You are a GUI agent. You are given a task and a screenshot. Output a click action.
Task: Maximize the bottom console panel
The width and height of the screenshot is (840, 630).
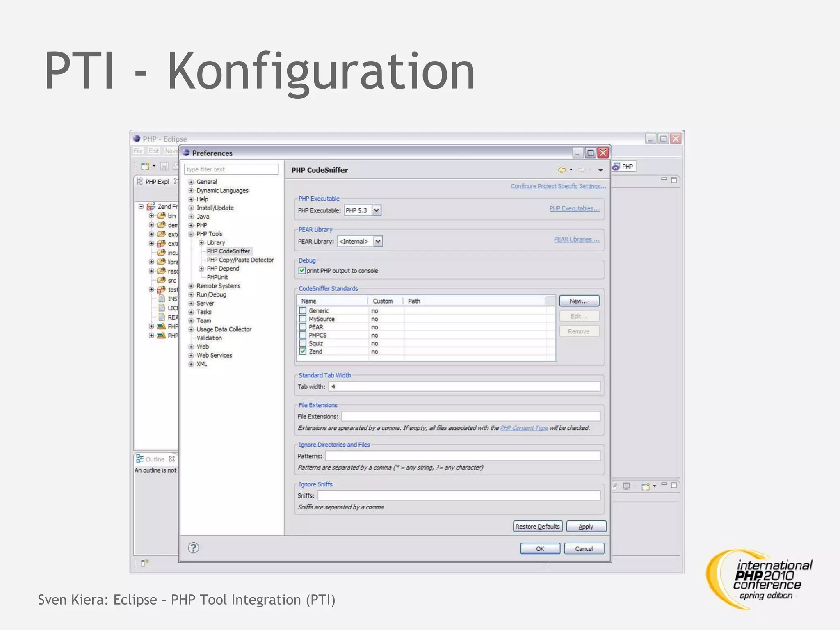(x=674, y=485)
